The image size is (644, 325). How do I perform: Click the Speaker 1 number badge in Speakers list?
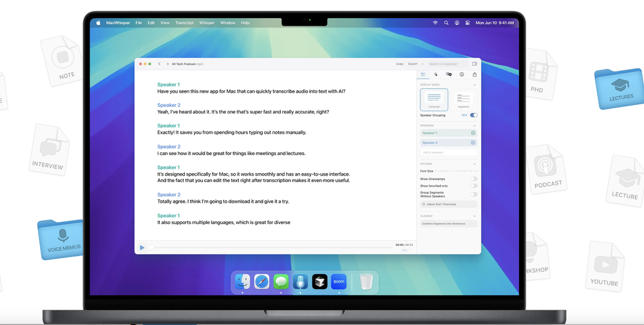[473, 133]
